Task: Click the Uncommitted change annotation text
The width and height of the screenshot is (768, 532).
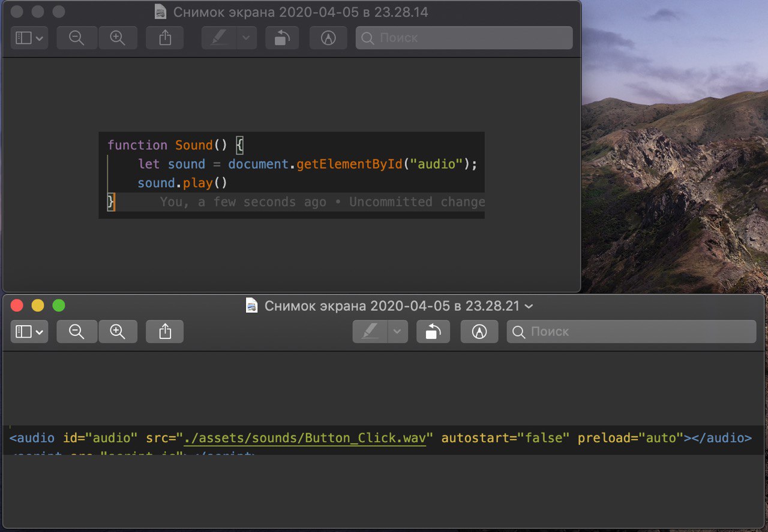Action: click(x=417, y=202)
